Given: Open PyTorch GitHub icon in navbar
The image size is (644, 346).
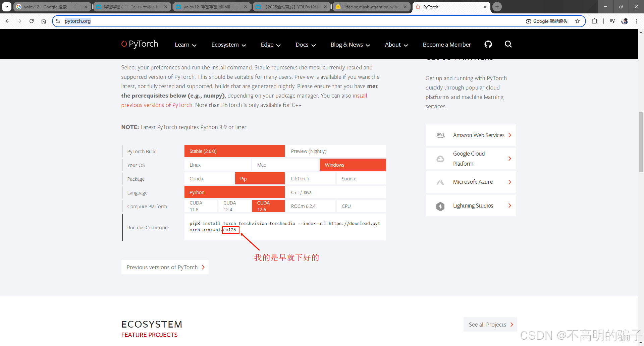Looking at the screenshot, I should [488, 44].
